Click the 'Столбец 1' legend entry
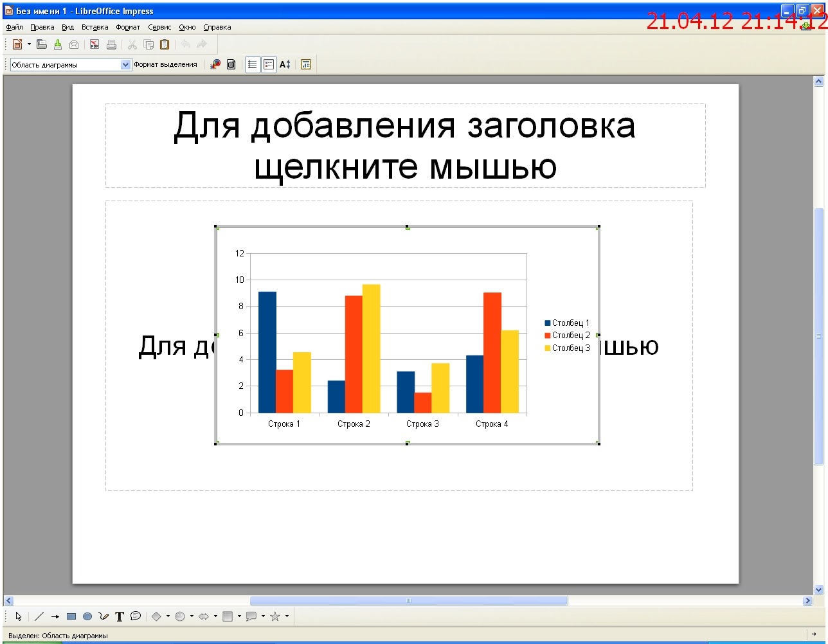 pyautogui.click(x=567, y=323)
